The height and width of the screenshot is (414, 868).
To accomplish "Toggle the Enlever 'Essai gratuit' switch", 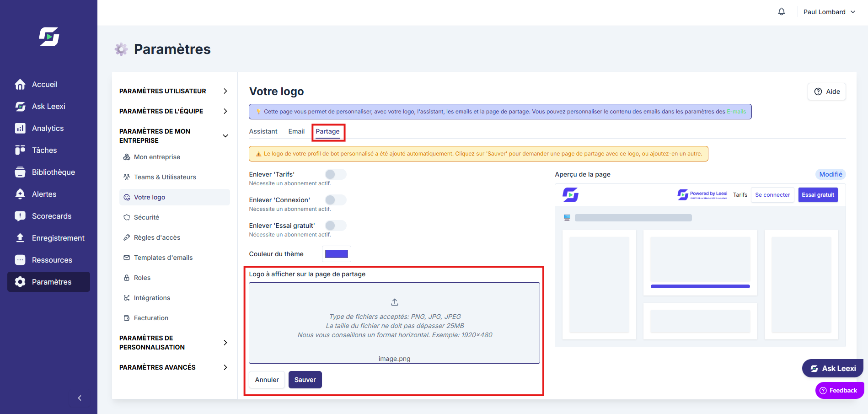I will click(336, 226).
